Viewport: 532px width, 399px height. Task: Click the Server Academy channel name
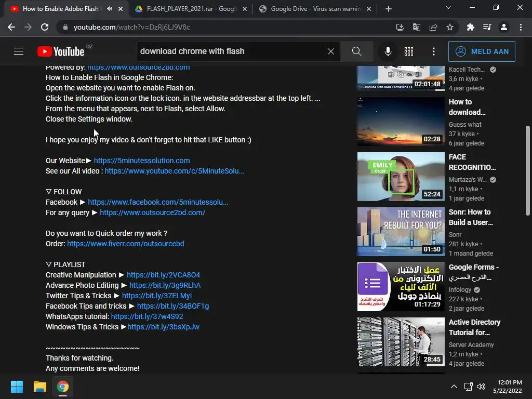coord(471,345)
